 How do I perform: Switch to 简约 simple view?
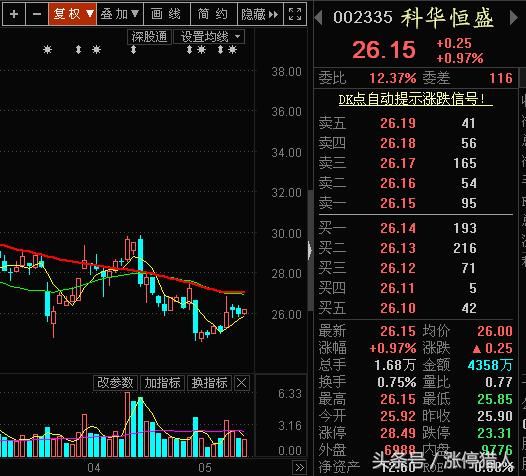point(214,14)
